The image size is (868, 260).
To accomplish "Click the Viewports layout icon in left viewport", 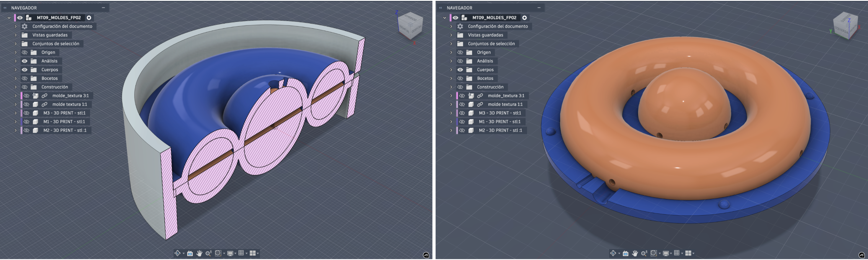I will [252, 253].
